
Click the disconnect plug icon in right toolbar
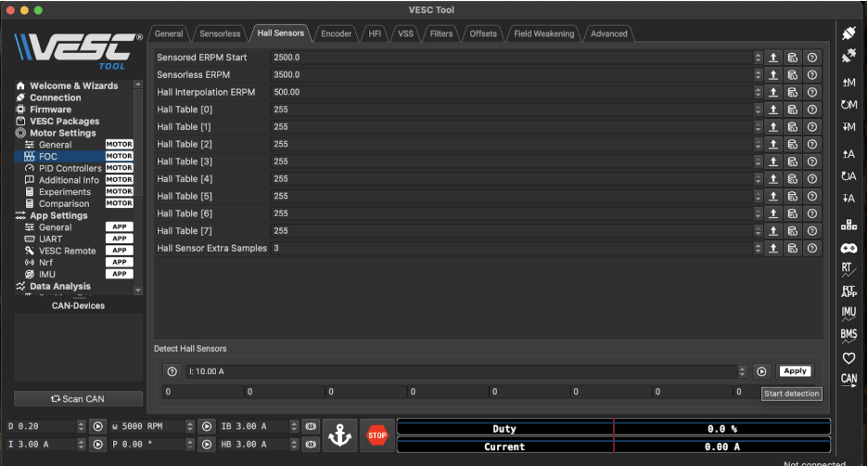pos(849,56)
